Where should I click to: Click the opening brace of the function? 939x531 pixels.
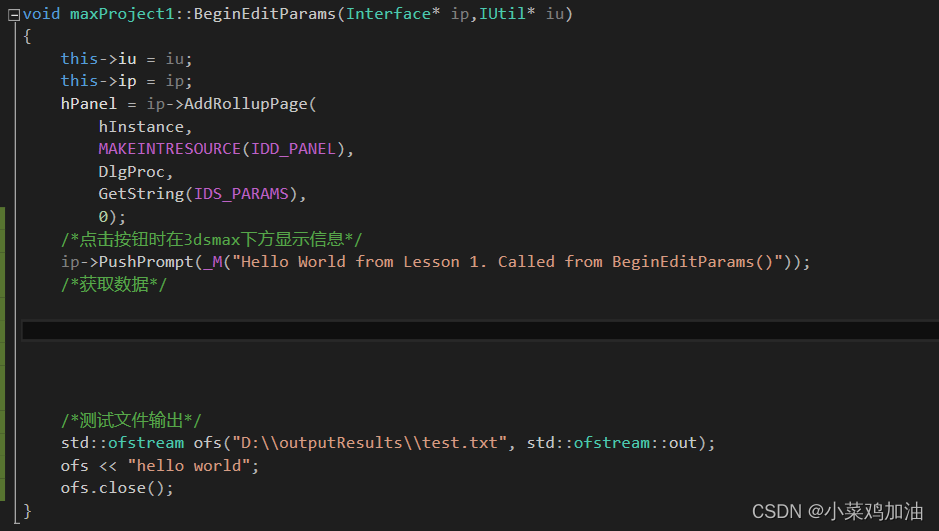point(27,37)
